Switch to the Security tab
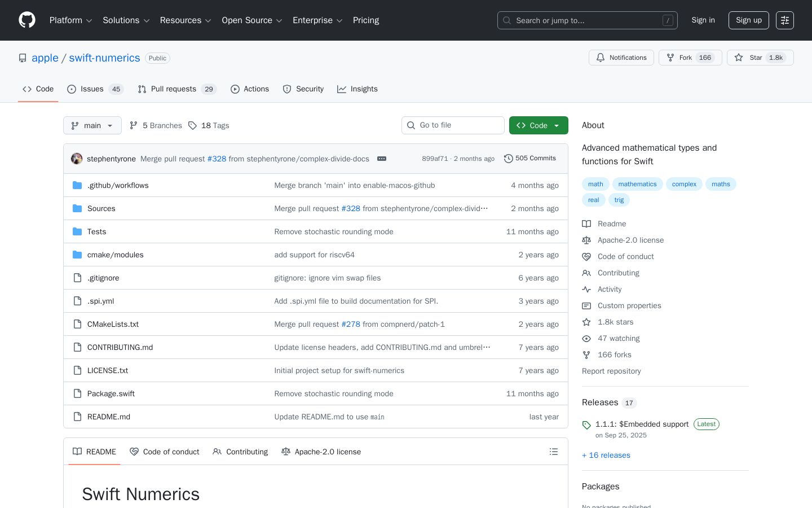 (x=303, y=89)
